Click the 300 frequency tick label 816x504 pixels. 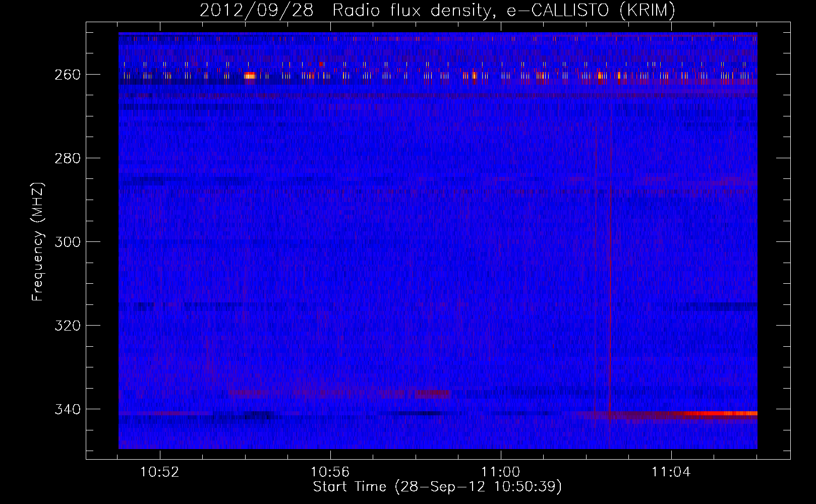pyautogui.click(x=67, y=242)
